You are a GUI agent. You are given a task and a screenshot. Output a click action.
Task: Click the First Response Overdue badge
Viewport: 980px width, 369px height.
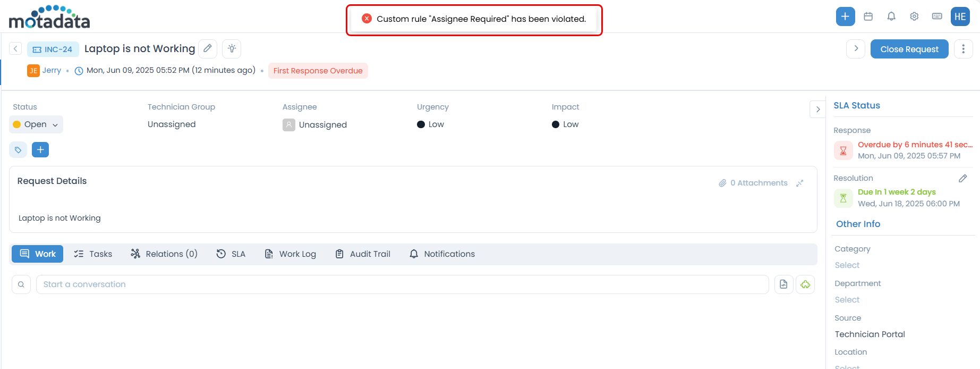pos(318,71)
